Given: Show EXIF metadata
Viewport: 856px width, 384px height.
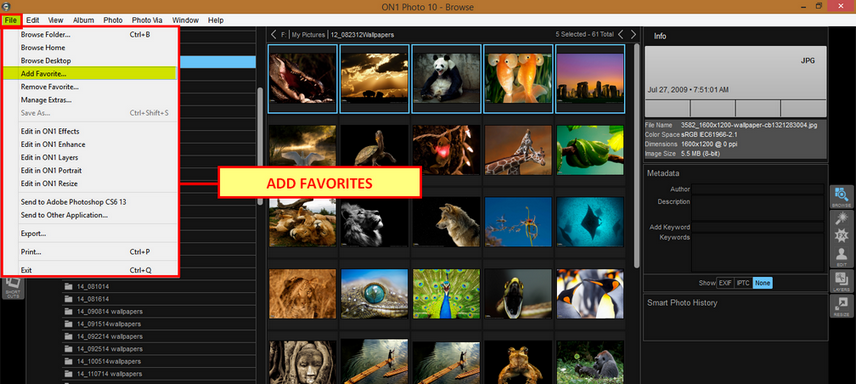Looking at the screenshot, I should [x=725, y=283].
